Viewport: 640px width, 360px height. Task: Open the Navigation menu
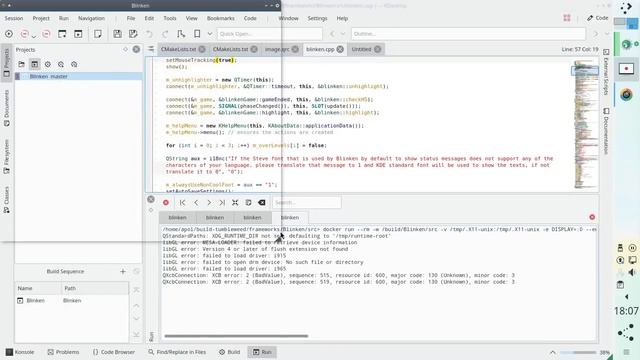point(91,18)
